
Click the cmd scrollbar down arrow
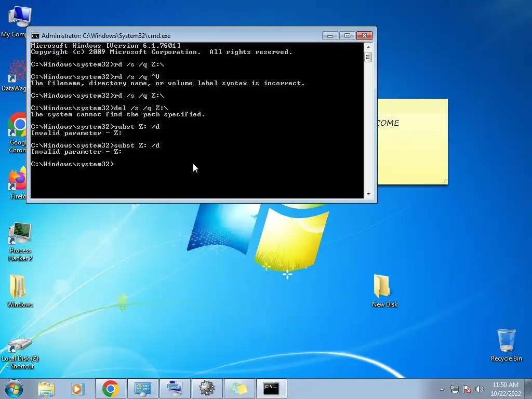pos(368,195)
